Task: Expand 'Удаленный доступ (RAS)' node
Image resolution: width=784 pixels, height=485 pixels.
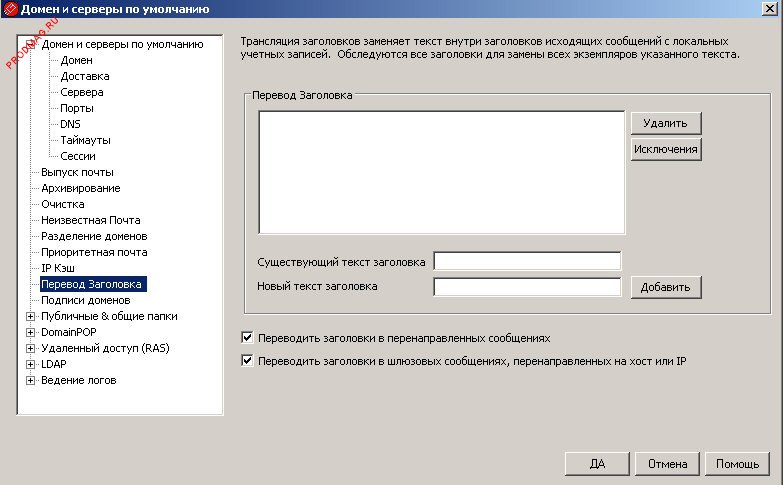Action: pos(30,348)
